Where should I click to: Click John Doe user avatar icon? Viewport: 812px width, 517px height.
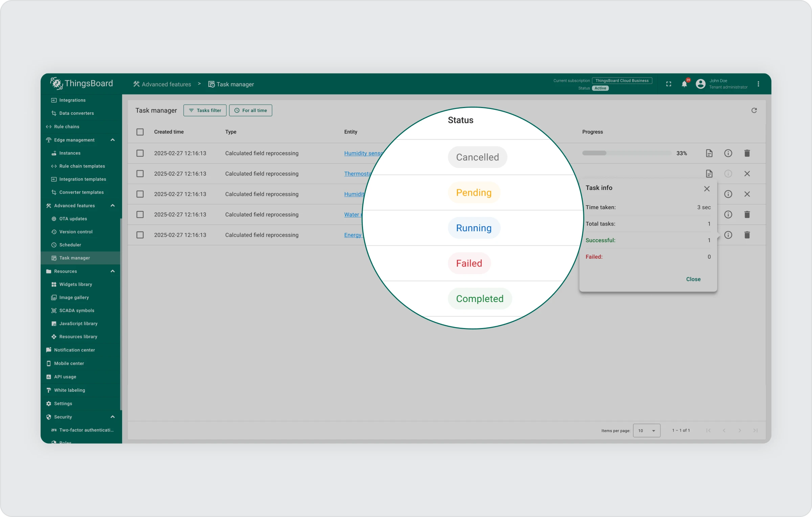[700, 84]
